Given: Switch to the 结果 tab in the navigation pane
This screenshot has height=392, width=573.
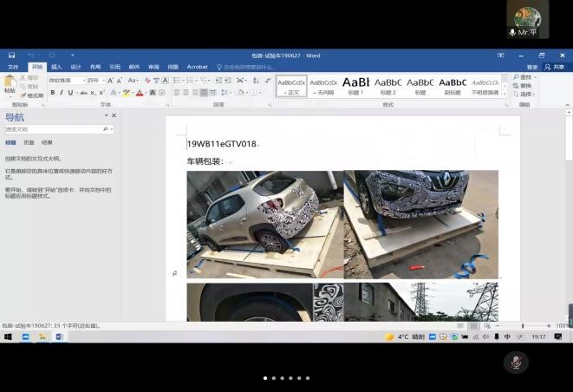Looking at the screenshot, I should coord(47,142).
